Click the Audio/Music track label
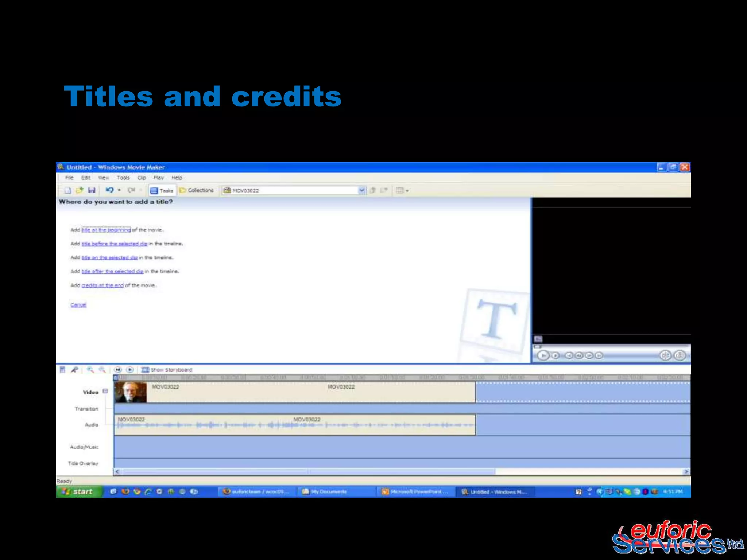 (x=84, y=447)
